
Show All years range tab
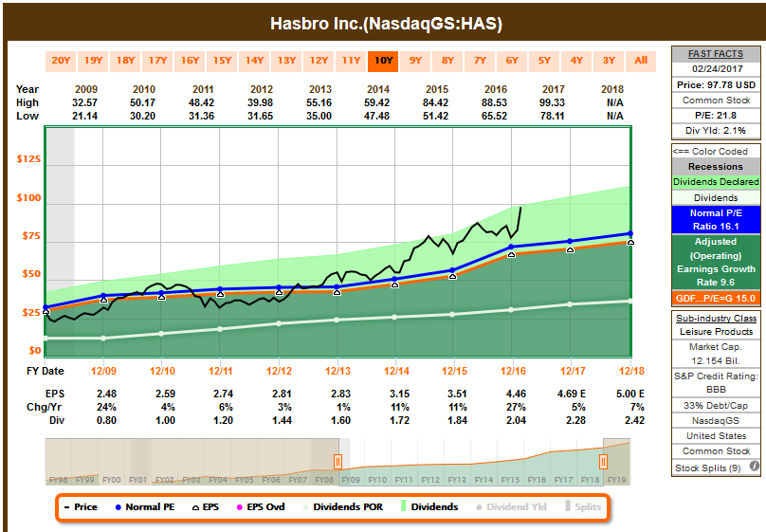coord(641,61)
